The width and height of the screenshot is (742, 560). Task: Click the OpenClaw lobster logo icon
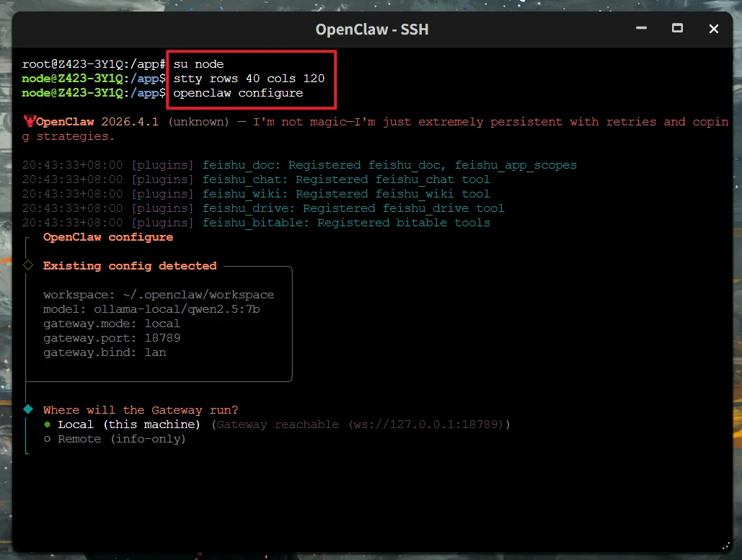point(30,121)
